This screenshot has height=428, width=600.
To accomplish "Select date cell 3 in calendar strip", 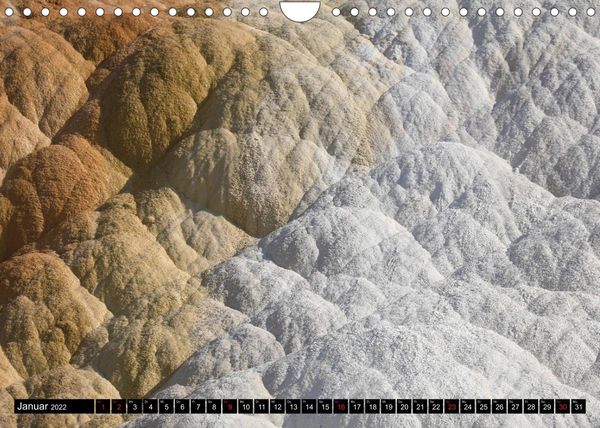I will (135, 407).
